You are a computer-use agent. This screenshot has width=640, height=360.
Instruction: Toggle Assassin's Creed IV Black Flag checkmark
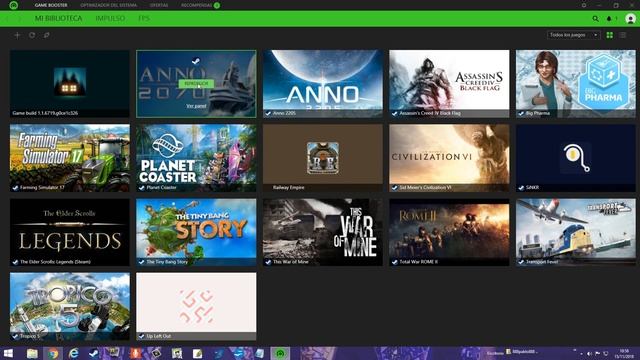[x=395, y=113]
